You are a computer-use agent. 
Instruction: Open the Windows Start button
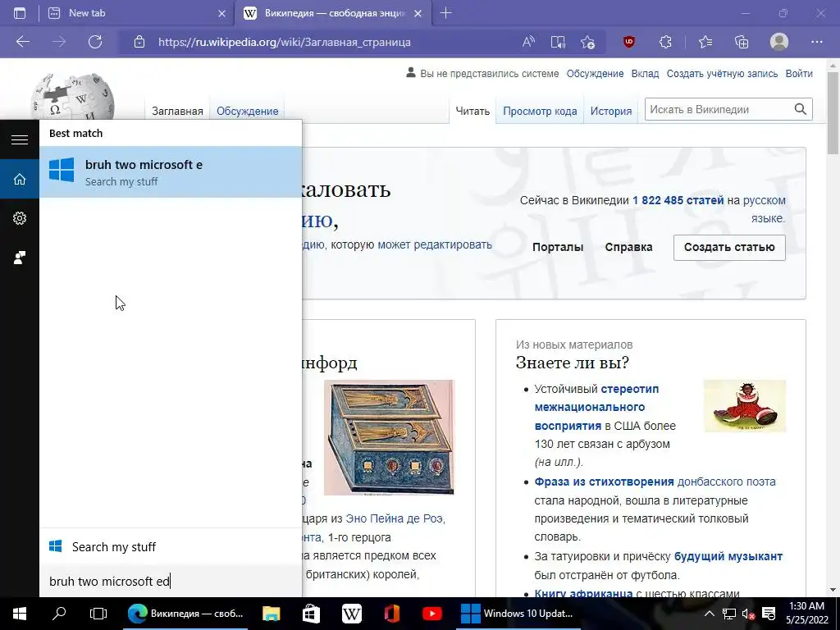pos(20,614)
